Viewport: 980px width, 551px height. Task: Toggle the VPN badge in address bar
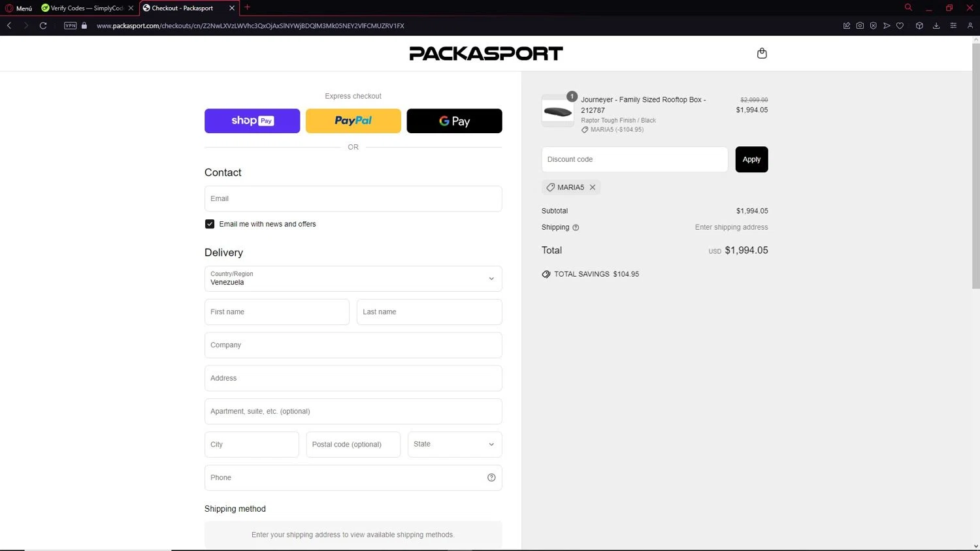(71, 25)
